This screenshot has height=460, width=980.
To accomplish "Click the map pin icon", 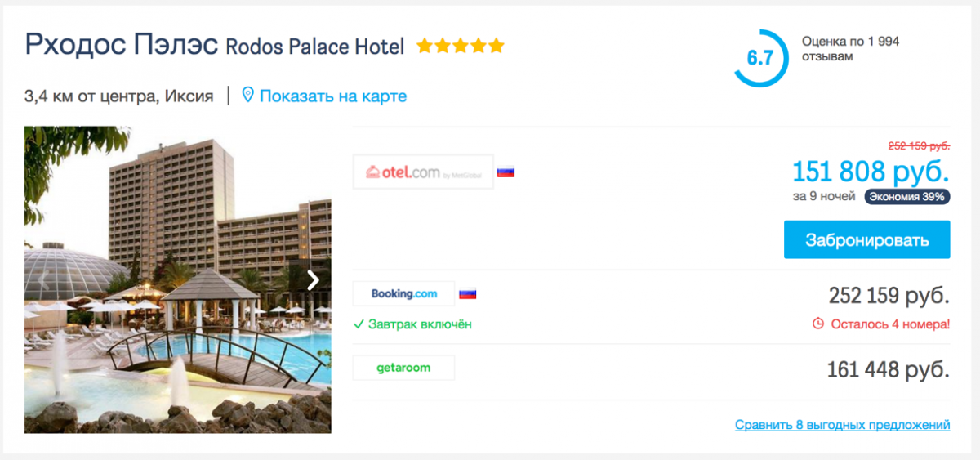I will 248,96.
